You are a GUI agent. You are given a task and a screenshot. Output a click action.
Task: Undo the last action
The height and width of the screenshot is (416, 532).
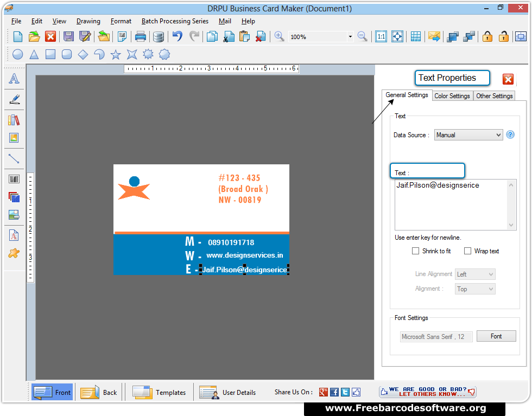coord(178,36)
